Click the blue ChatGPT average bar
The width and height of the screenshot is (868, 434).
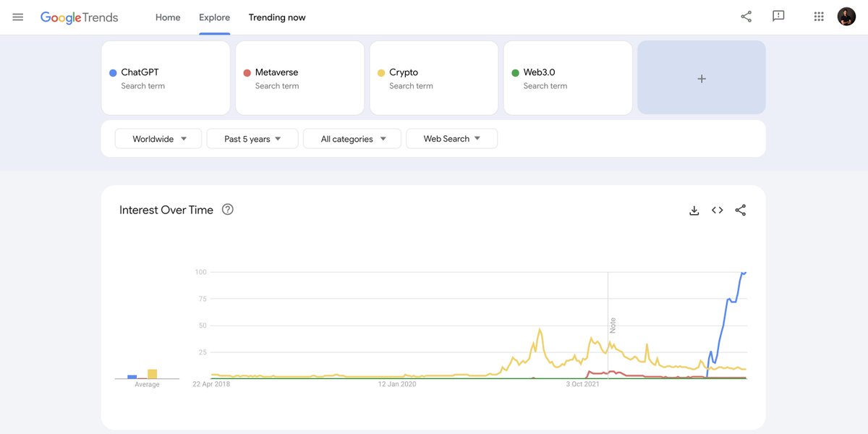coord(132,376)
